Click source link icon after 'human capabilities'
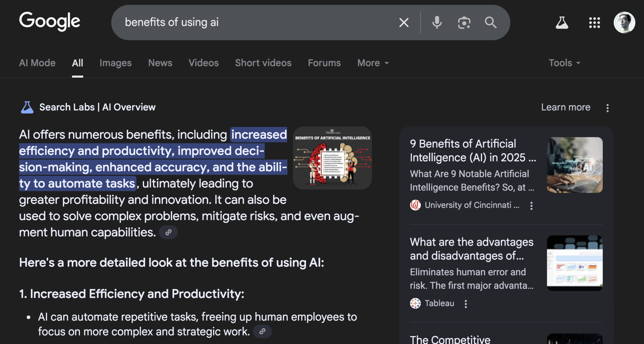Image resolution: width=644 pixels, height=344 pixels. pos(168,232)
